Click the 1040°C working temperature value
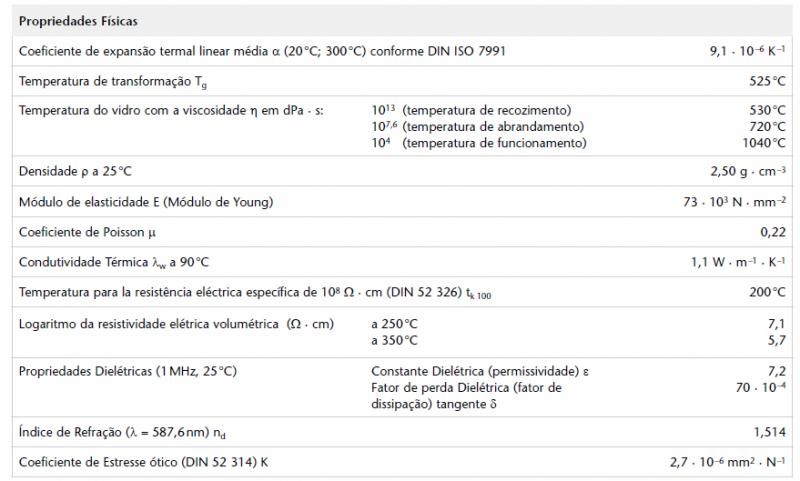800x481 pixels. tap(764, 143)
